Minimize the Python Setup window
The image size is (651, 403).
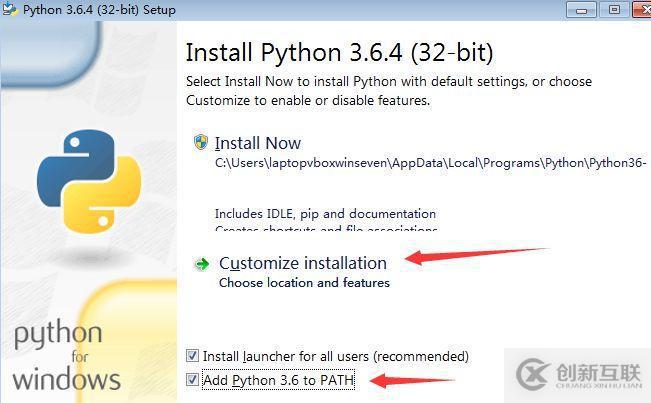[582, 9]
